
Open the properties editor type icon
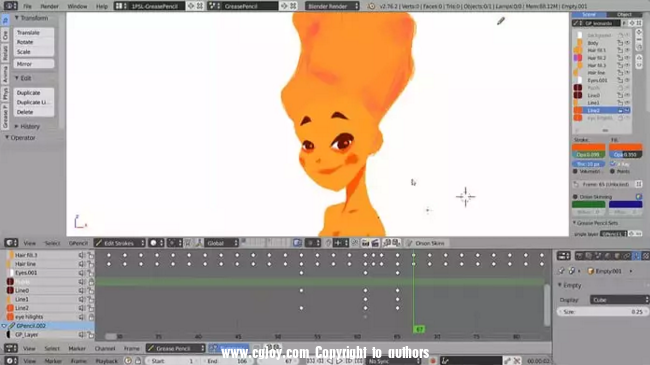[x=563, y=256]
